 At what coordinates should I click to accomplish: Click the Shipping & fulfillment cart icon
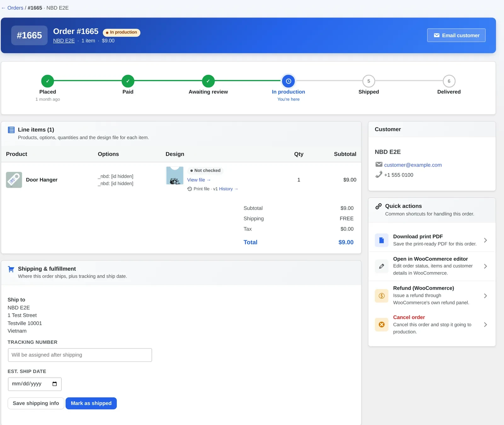click(11, 269)
